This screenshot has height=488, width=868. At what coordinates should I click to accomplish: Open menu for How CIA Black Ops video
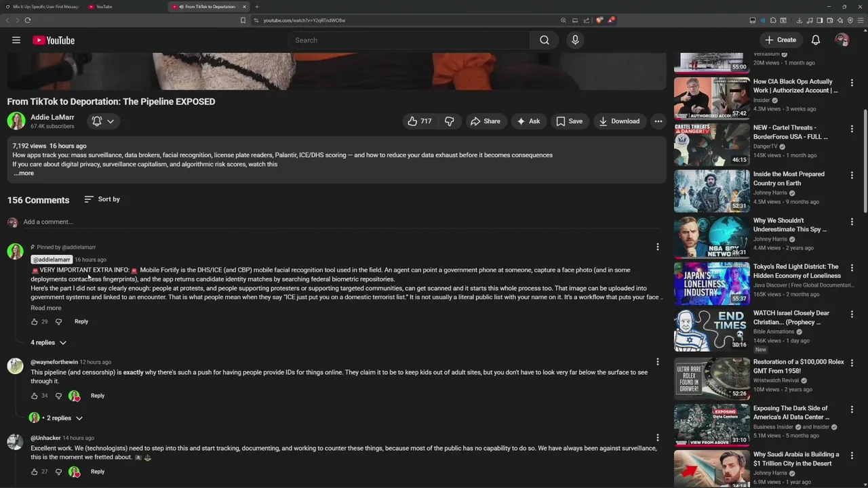point(852,82)
